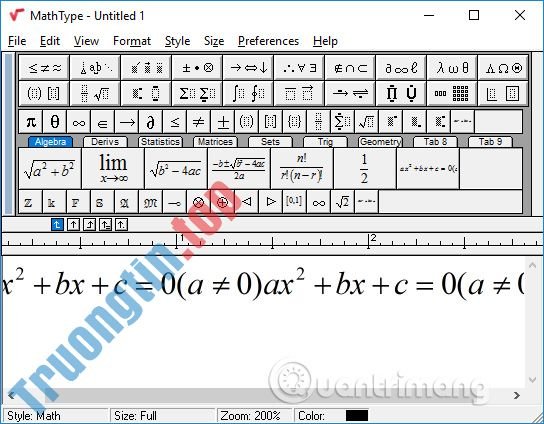Insert the element-of symbol ∈
Image resolution: width=544 pixels, height=424 pixels.
coord(102,122)
